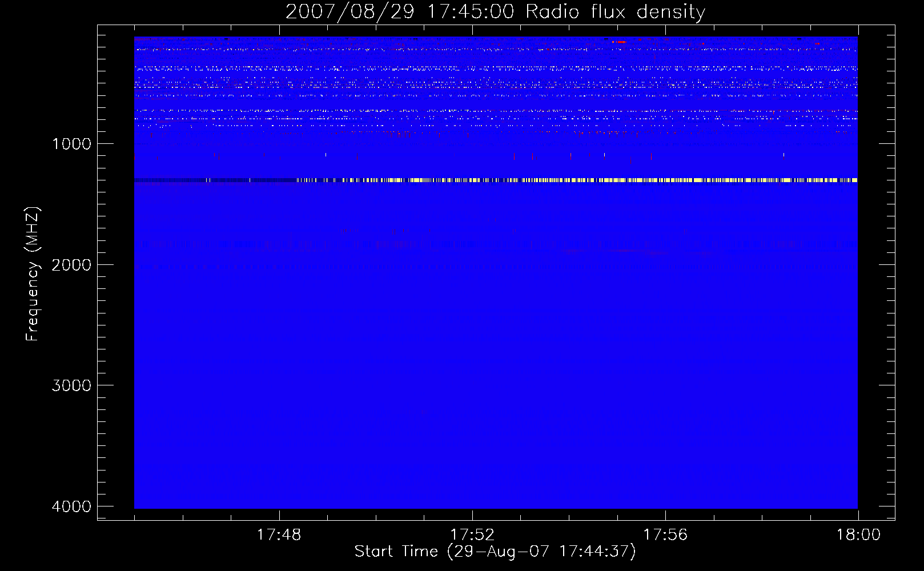
Task: Click the 'Start Time (29-Aug-07 17:44:37)' label
Action: click(495, 552)
